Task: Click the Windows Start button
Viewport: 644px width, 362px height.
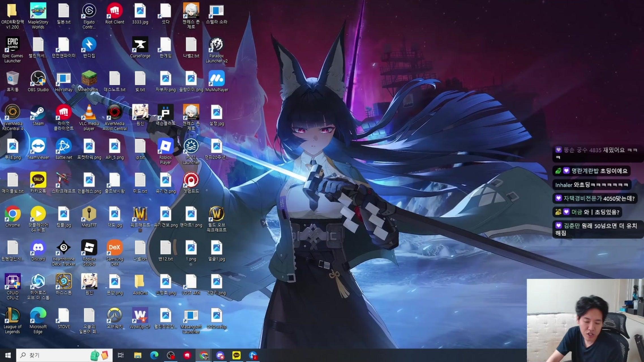Action: pyautogui.click(x=8, y=355)
